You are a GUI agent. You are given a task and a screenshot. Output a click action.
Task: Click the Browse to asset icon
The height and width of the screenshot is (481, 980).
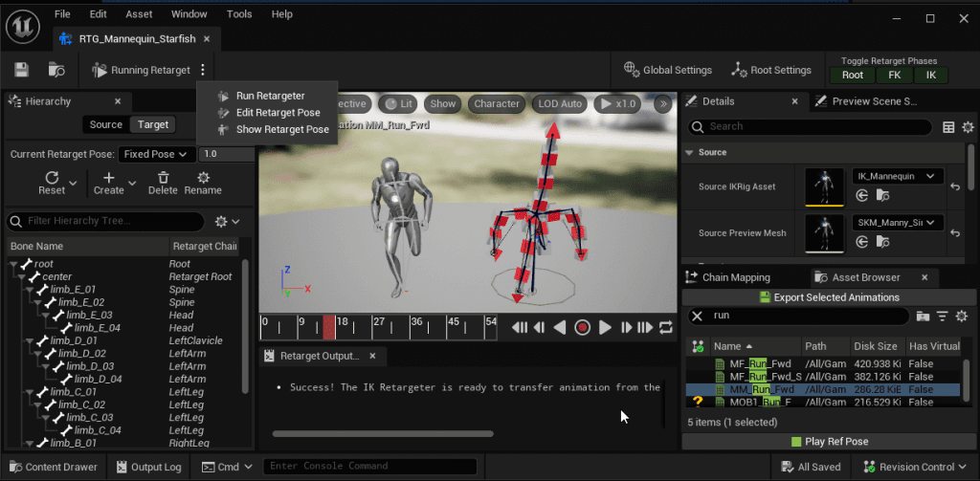click(56, 70)
